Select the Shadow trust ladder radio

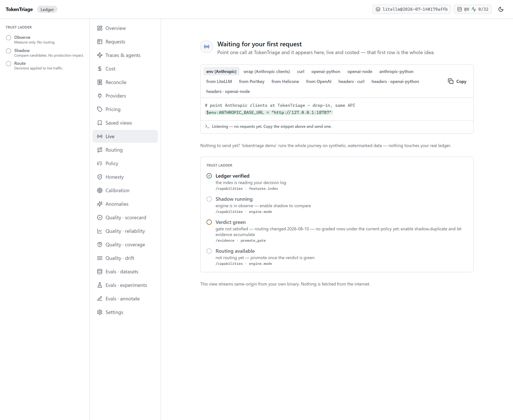tap(9, 51)
